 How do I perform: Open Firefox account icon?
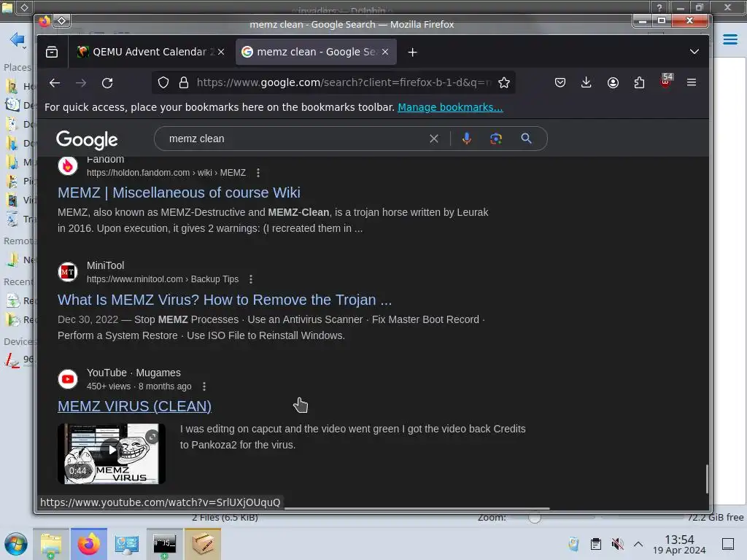coord(613,83)
